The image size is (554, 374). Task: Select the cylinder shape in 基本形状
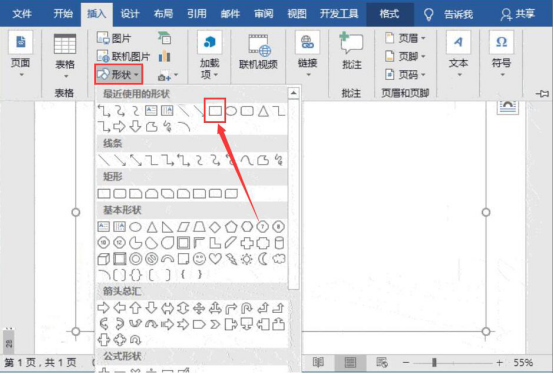(x=279, y=243)
